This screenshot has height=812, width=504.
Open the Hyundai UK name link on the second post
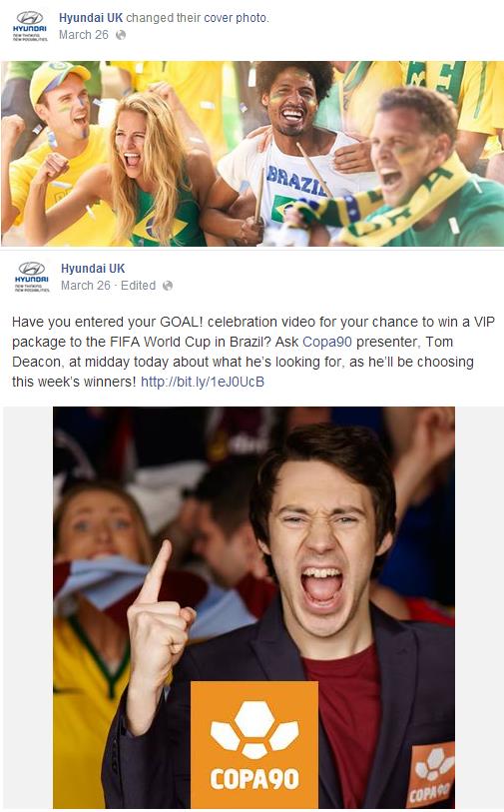(x=93, y=269)
